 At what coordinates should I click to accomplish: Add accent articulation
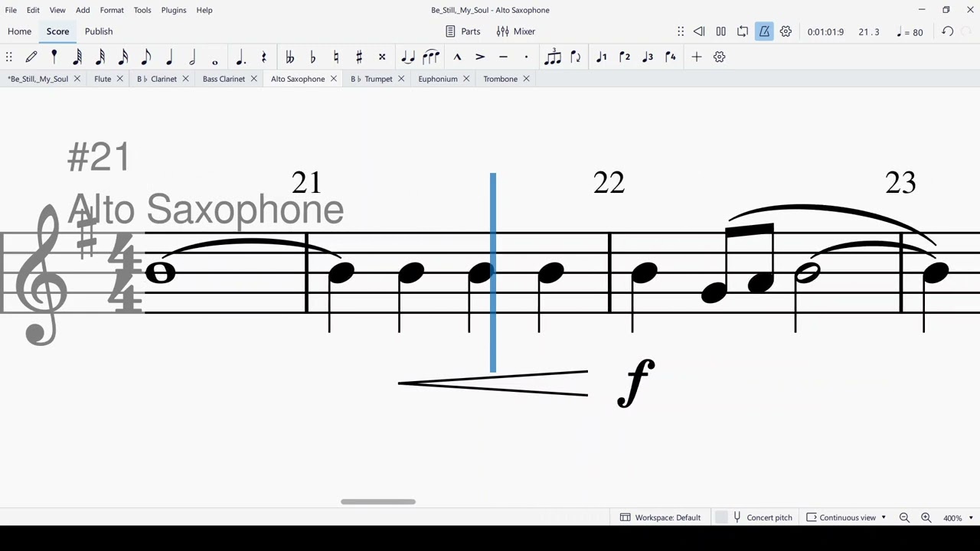tap(480, 57)
